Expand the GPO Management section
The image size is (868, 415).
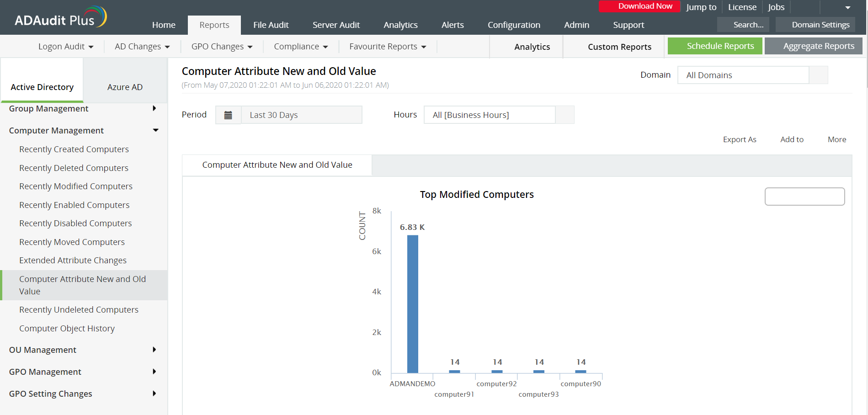point(45,372)
